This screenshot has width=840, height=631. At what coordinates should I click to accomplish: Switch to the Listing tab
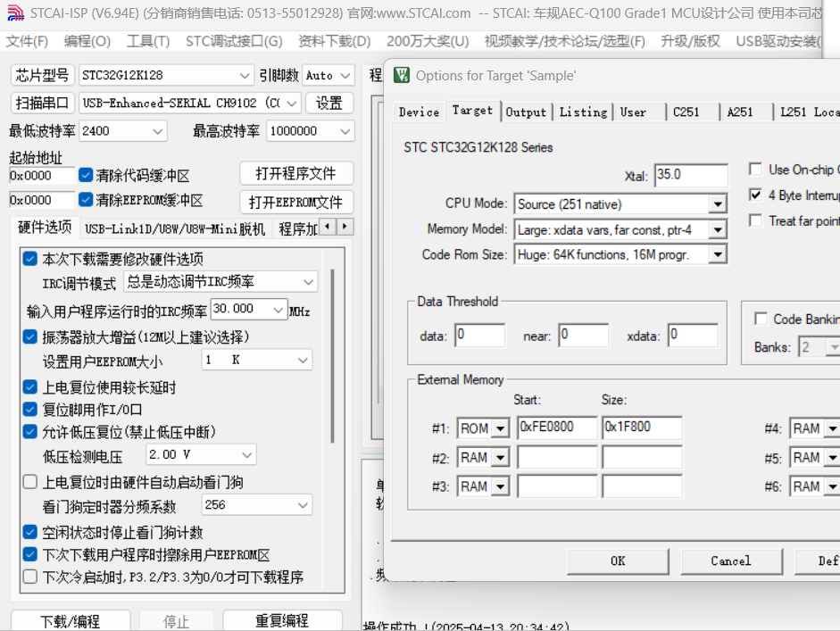(583, 112)
